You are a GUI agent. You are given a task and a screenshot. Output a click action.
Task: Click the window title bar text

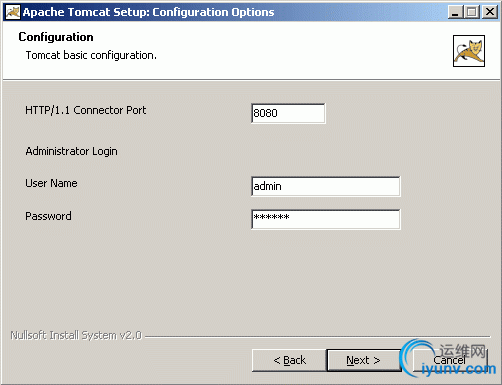[x=149, y=12]
